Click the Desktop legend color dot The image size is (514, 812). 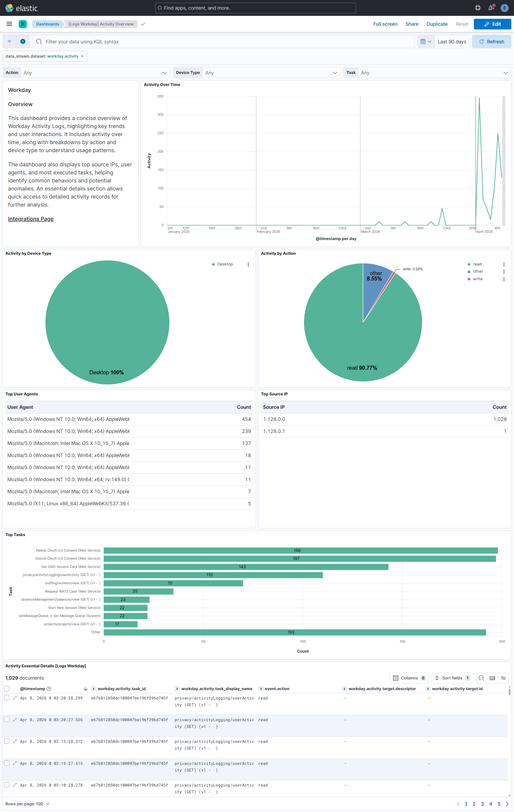click(x=213, y=264)
